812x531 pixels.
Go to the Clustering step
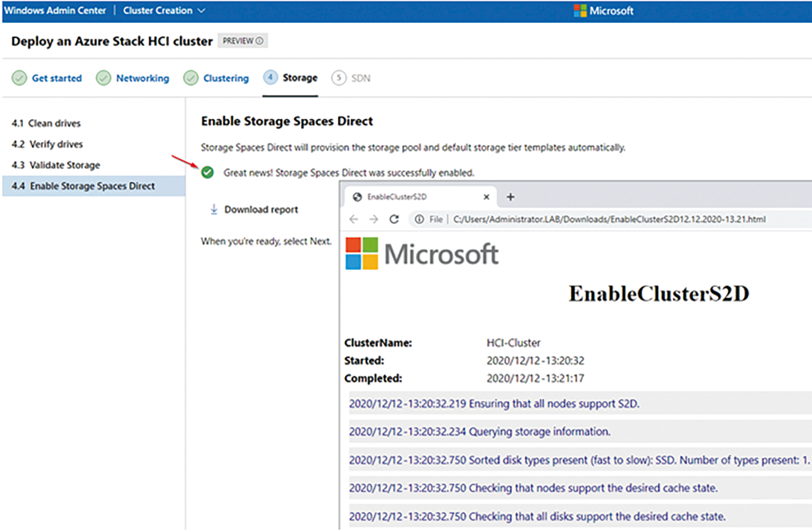coord(226,78)
